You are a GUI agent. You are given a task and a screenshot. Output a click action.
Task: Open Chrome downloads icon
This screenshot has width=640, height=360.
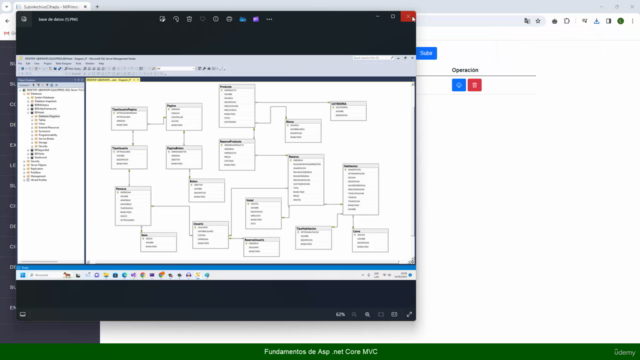(597, 21)
